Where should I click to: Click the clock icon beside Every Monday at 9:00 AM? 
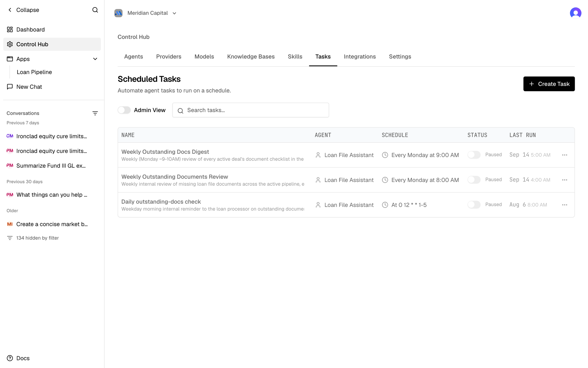[x=385, y=155]
